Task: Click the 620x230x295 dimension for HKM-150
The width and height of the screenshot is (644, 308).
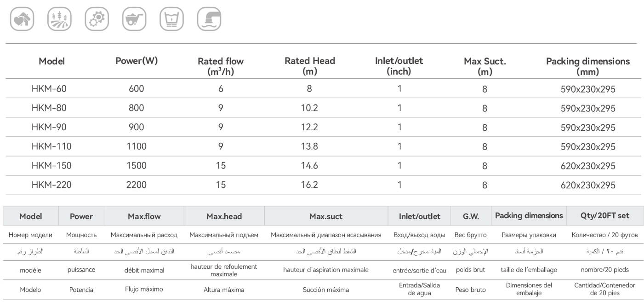Action: [588, 166]
